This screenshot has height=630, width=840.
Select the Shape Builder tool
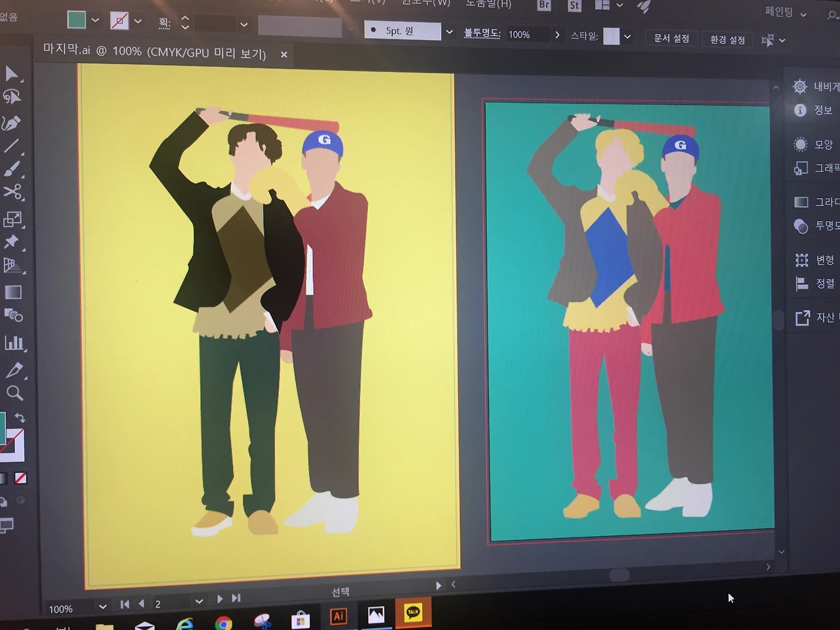tap(13, 316)
